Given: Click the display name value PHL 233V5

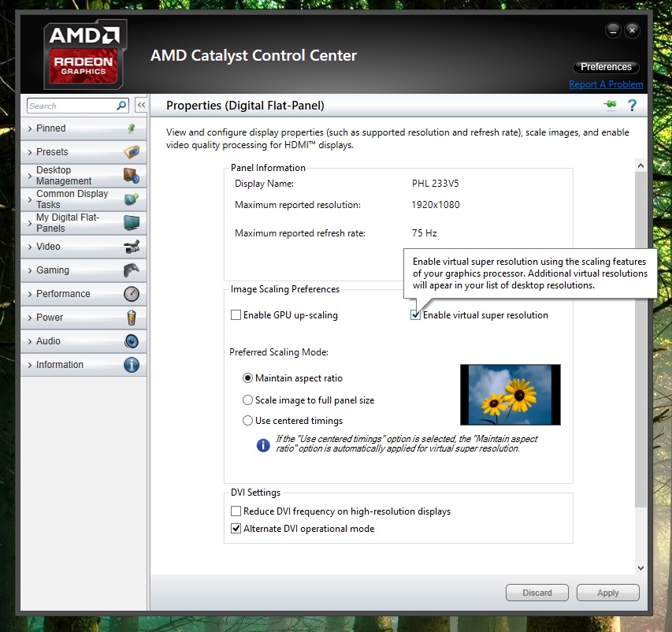Looking at the screenshot, I should click(x=435, y=184).
